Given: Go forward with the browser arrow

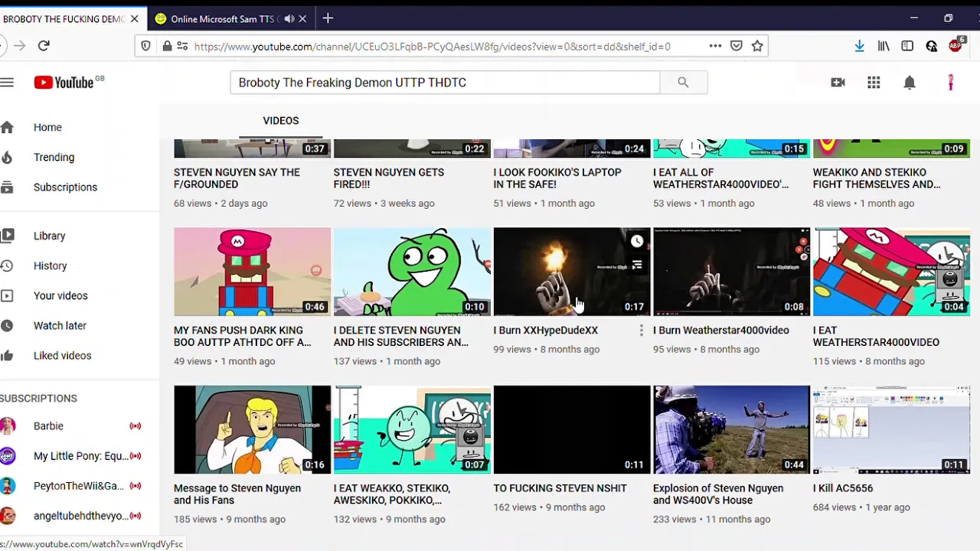Looking at the screenshot, I should [x=19, y=46].
